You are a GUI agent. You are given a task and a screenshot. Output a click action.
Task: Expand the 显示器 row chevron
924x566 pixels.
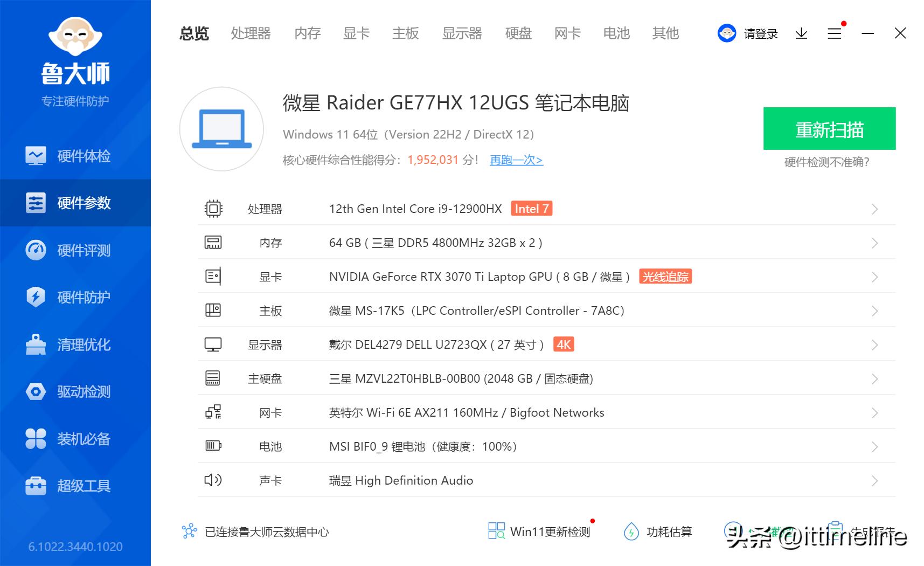click(x=874, y=345)
